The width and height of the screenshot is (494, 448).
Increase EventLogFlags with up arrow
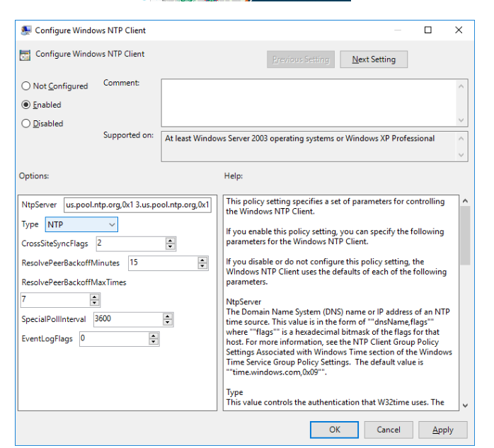(x=154, y=336)
